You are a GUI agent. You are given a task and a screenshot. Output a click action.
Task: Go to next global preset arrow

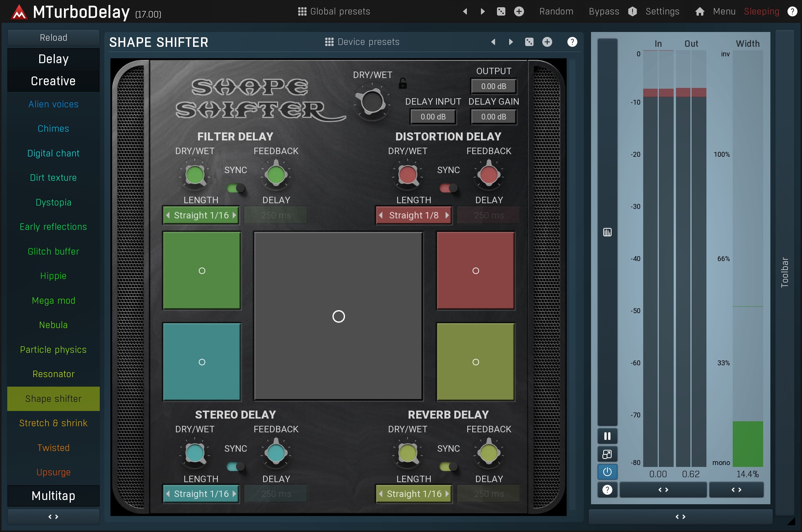482,11
